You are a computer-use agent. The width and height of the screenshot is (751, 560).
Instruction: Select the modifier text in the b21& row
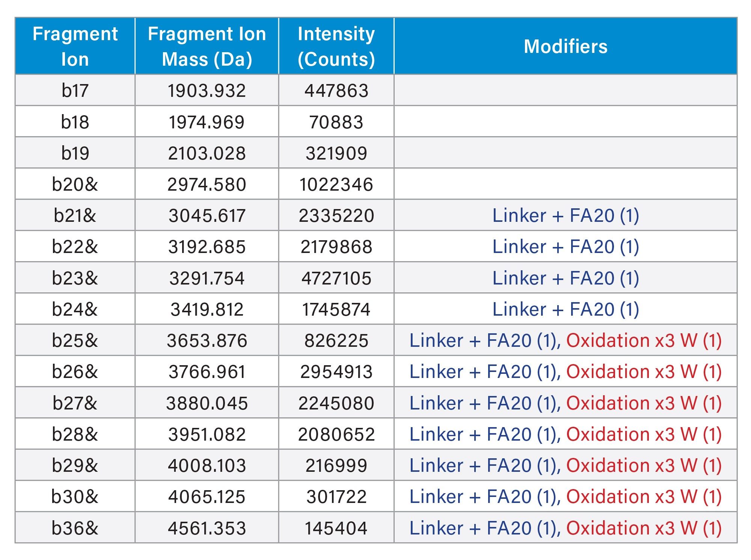click(566, 215)
